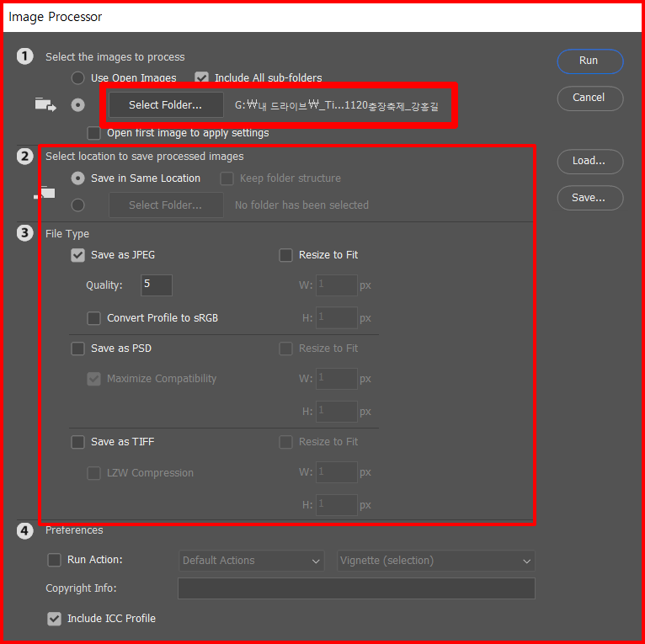Image resolution: width=645 pixels, height=644 pixels.
Task: Toggle Include All sub-folders checkbox
Action: [x=201, y=77]
